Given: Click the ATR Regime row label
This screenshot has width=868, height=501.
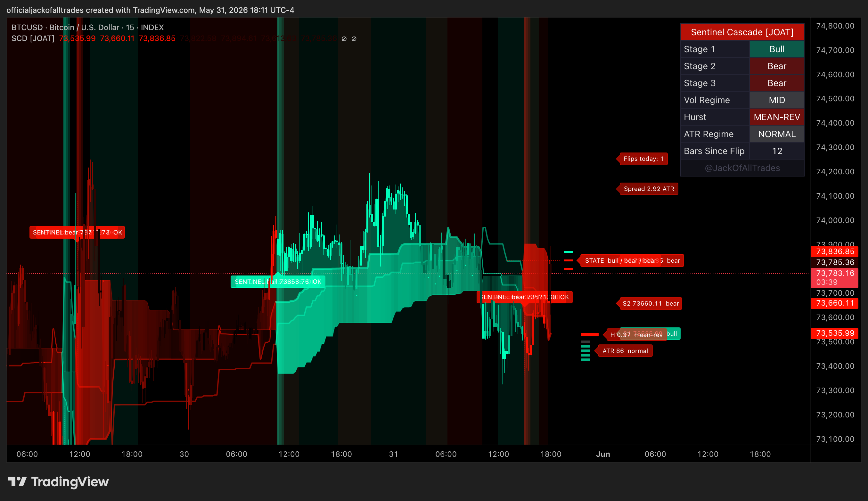Looking at the screenshot, I should point(715,134).
